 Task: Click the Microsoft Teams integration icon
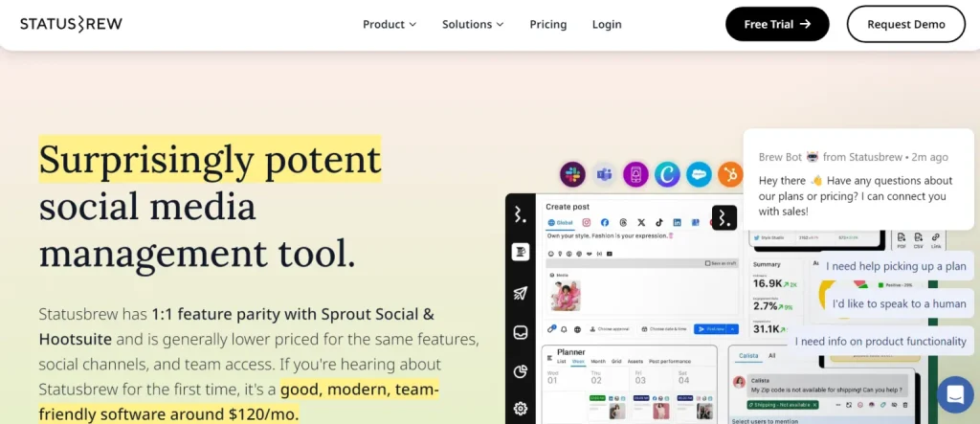[x=605, y=174]
